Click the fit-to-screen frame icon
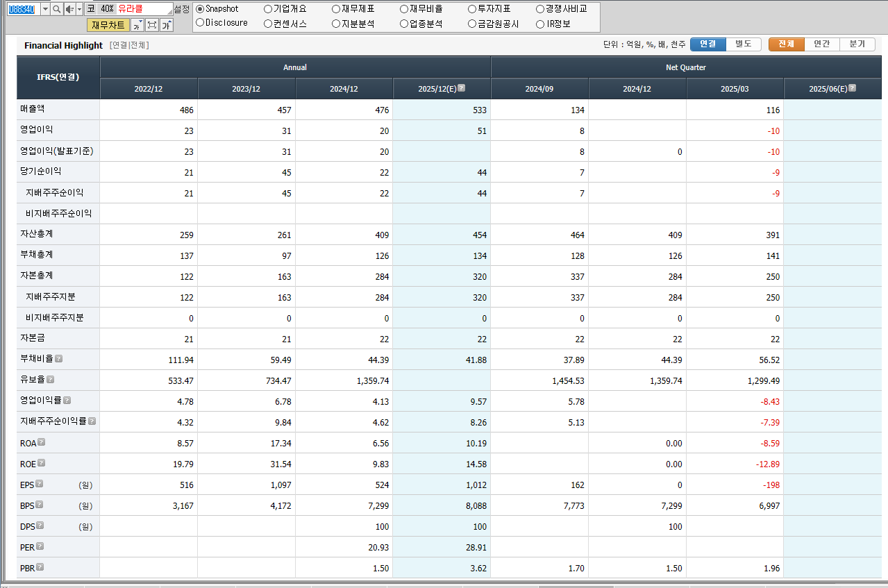This screenshot has height=588, width=888. point(152,26)
